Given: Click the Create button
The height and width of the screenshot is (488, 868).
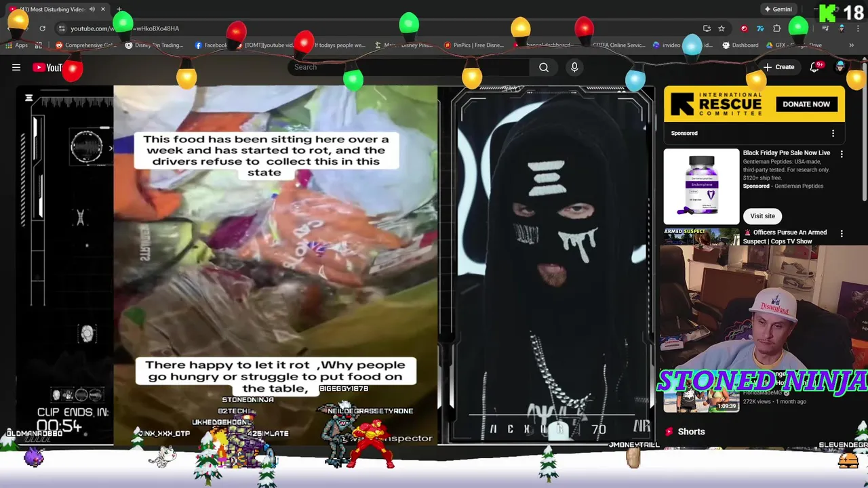Looking at the screenshot, I should pyautogui.click(x=778, y=67).
